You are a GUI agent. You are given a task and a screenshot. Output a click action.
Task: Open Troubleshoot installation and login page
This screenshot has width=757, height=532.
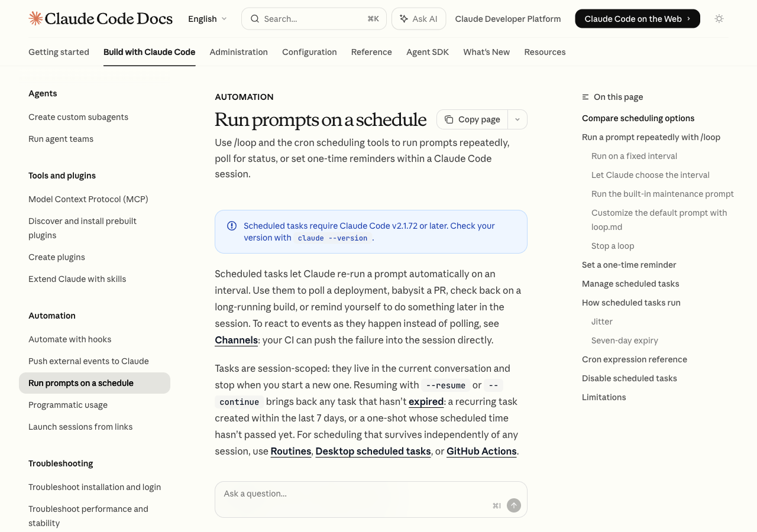pos(95,487)
